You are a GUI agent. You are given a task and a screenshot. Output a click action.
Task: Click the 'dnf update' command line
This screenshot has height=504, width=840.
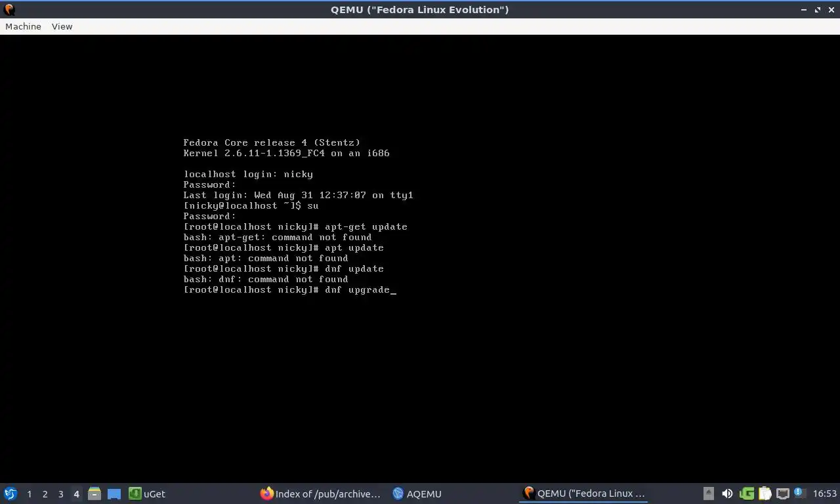283,268
